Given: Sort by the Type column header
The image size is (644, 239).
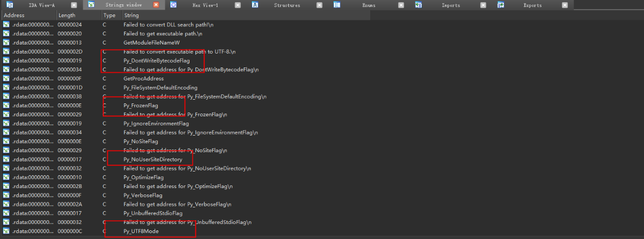Looking at the screenshot, I should [111, 16].
